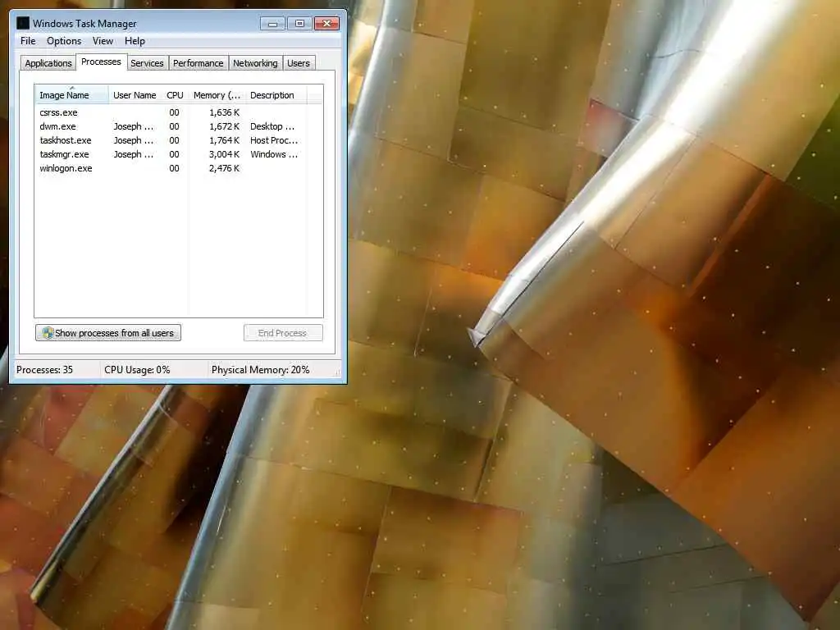This screenshot has height=630, width=840.
Task: Sort by Description column header
Action: [x=276, y=95]
